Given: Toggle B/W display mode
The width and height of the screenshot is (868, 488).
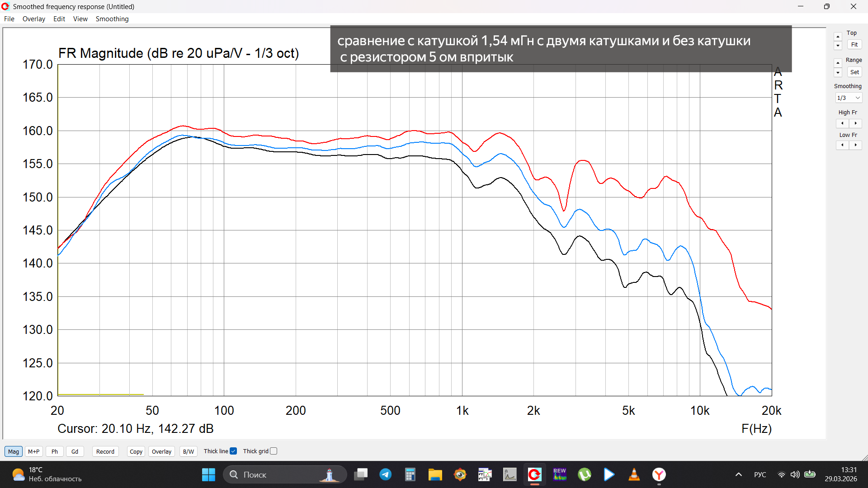Looking at the screenshot, I should [x=188, y=451].
